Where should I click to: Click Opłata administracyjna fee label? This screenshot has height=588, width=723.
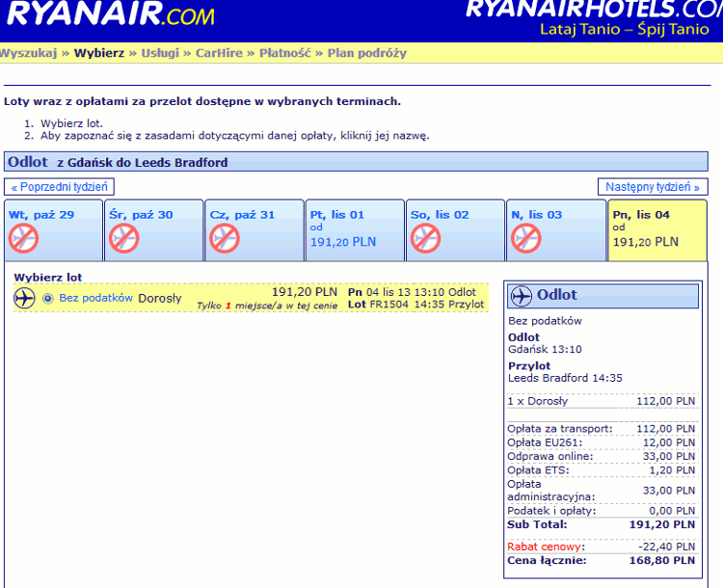click(x=551, y=491)
